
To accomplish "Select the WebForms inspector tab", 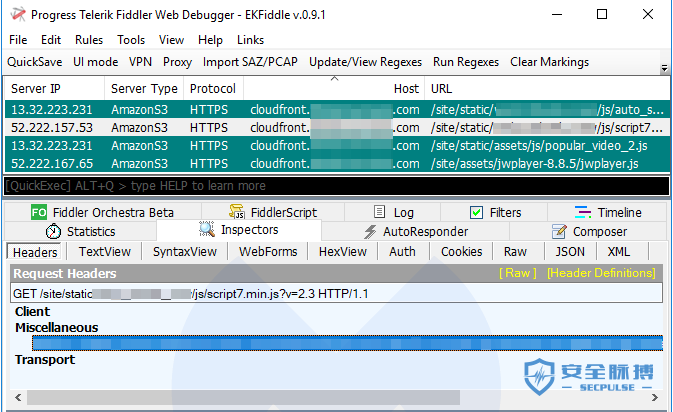I will click(x=268, y=251).
